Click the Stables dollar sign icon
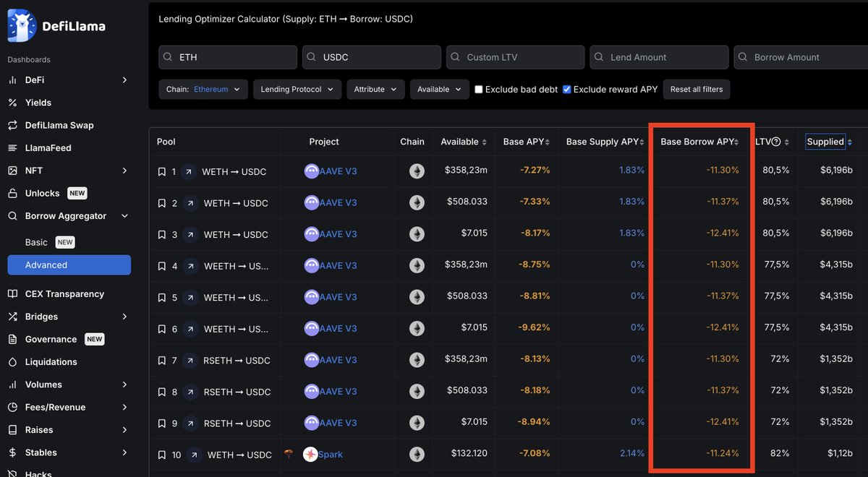 [12, 452]
